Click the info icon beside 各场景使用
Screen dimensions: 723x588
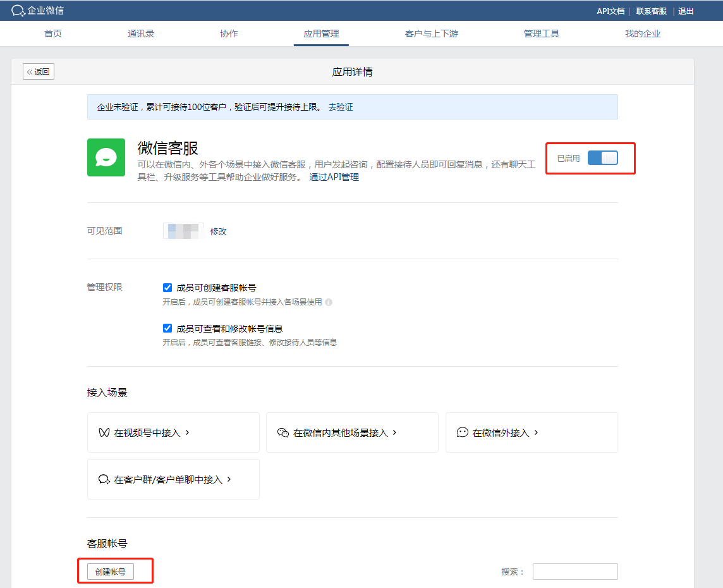click(x=328, y=302)
